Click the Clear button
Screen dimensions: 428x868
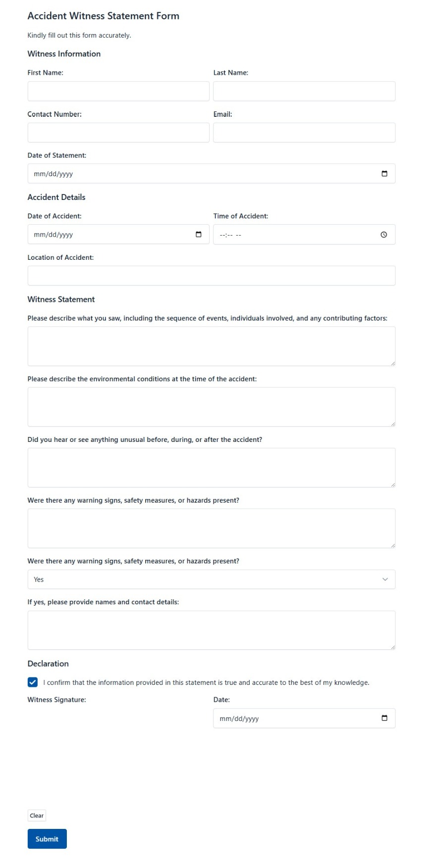36,815
